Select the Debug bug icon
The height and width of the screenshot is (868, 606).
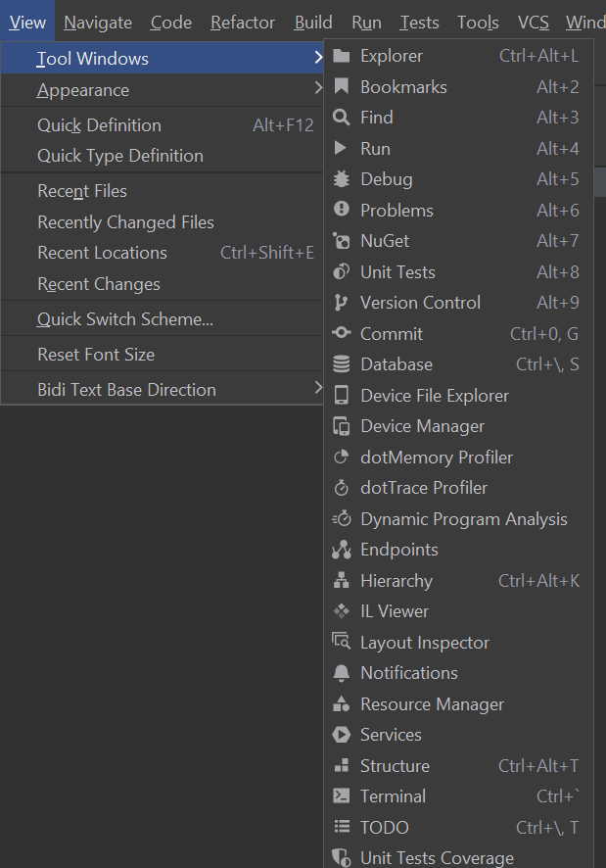(x=343, y=178)
